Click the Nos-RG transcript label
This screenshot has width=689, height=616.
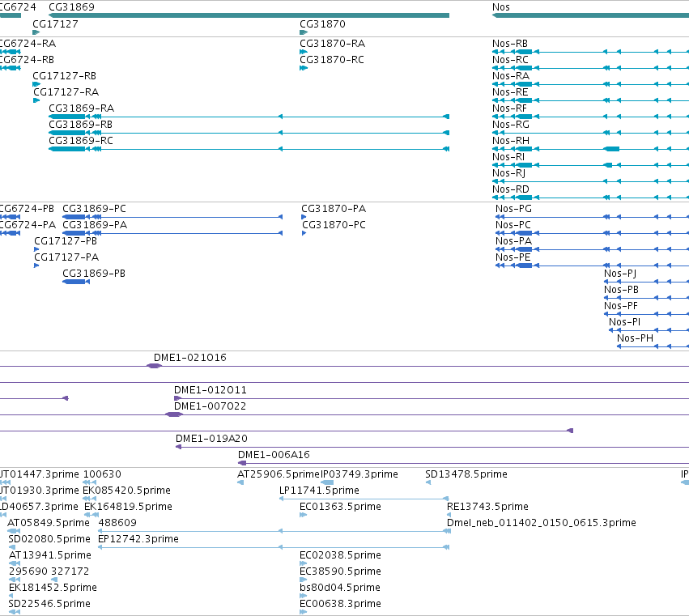click(511, 125)
